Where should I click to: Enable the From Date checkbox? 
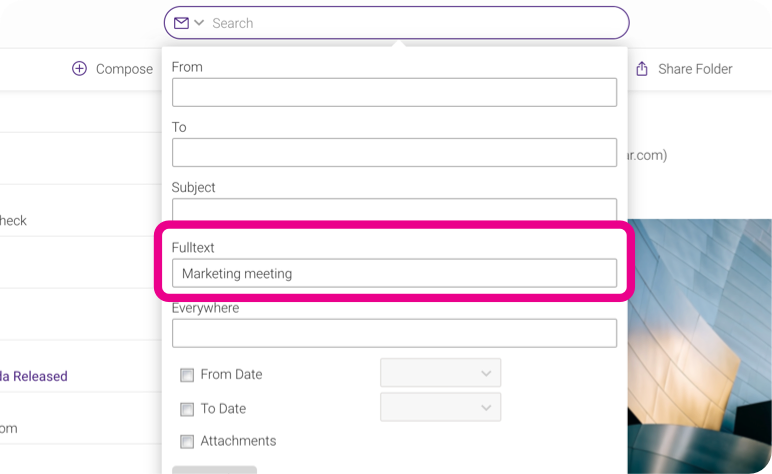[187, 375]
